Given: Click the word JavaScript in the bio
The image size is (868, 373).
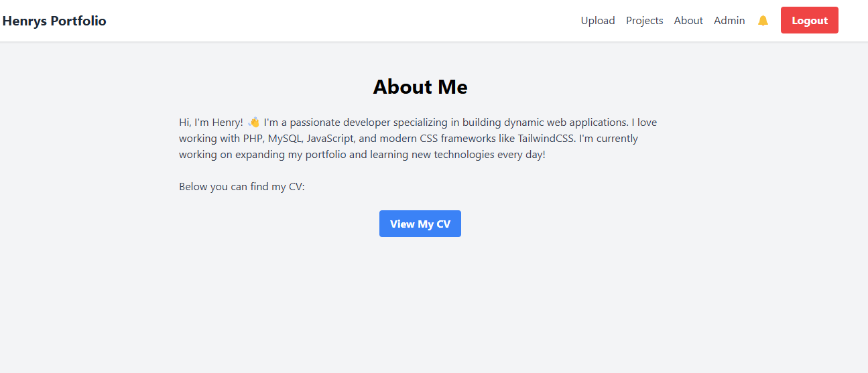Looking at the screenshot, I should click(x=330, y=139).
